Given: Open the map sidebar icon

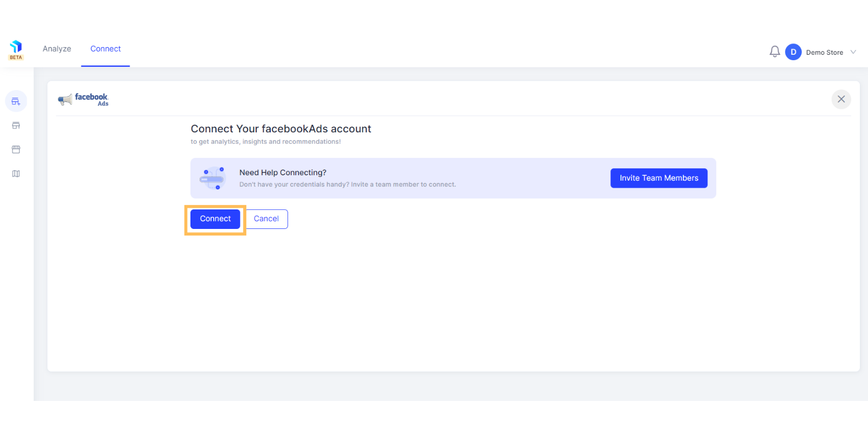Looking at the screenshot, I should 16,174.
